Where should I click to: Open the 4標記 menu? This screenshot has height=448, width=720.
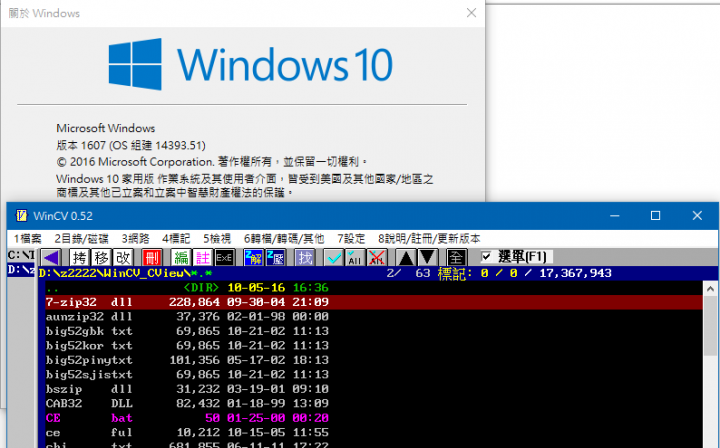[x=176, y=239]
